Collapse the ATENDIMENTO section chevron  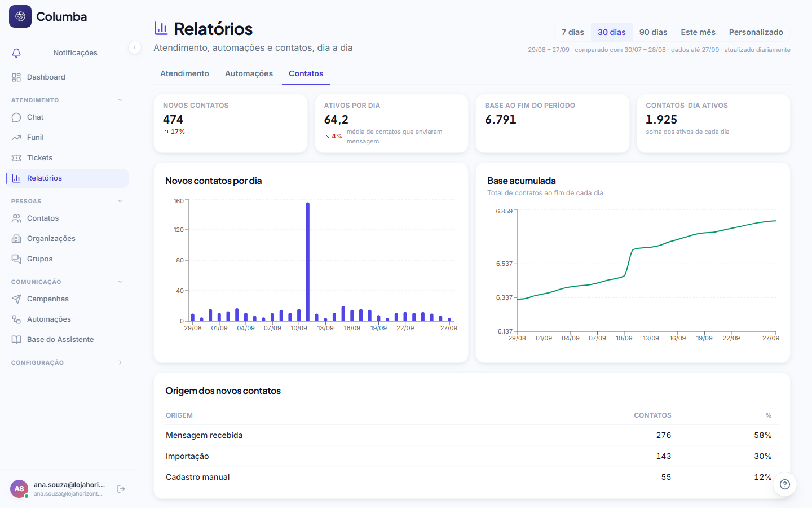(x=120, y=100)
